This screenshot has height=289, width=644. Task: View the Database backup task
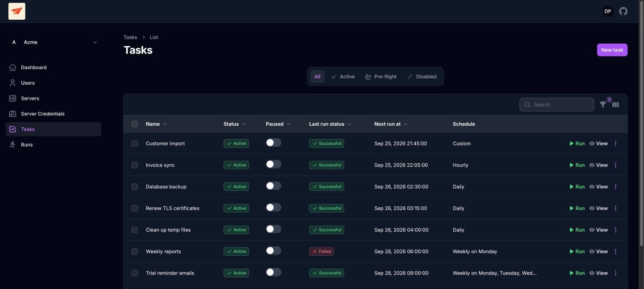click(x=598, y=187)
